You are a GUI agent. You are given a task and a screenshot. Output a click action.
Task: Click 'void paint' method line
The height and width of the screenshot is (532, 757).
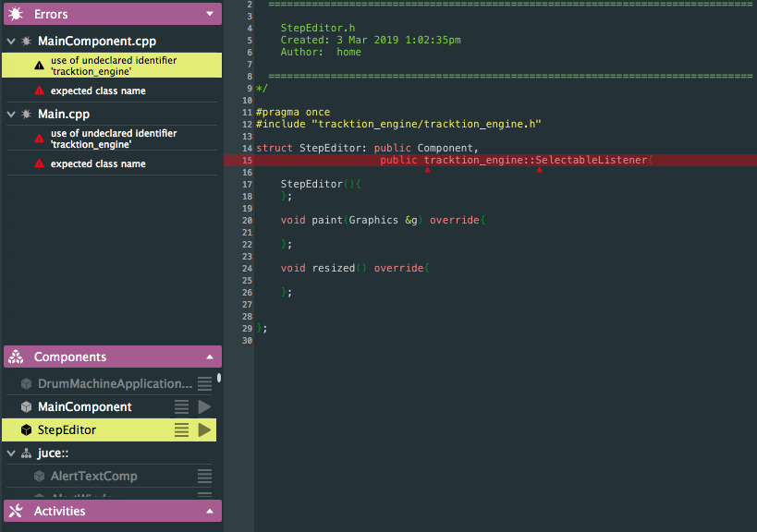[x=383, y=220]
